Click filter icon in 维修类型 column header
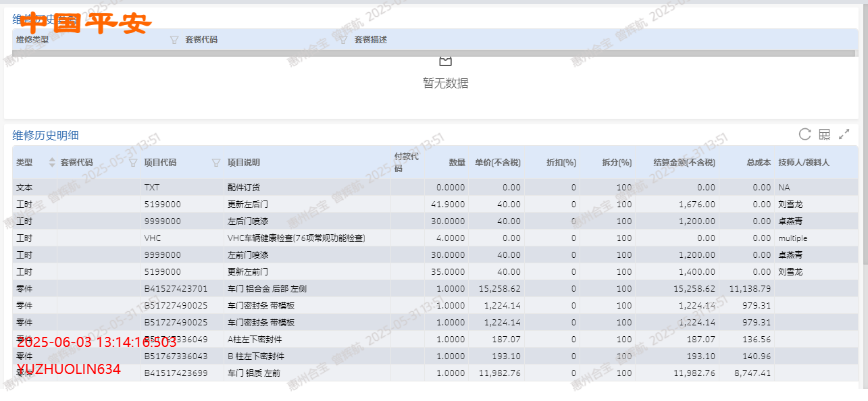This screenshot has width=868, height=401. (174, 40)
